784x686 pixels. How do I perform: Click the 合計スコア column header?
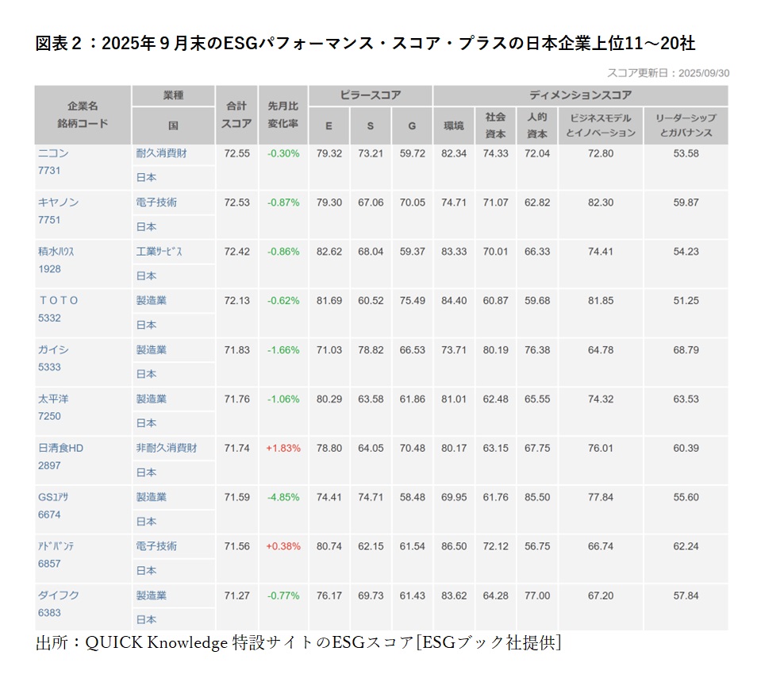click(236, 114)
